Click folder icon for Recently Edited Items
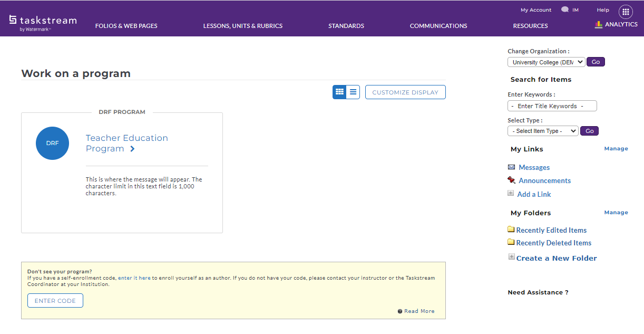 pyautogui.click(x=511, y=229)
